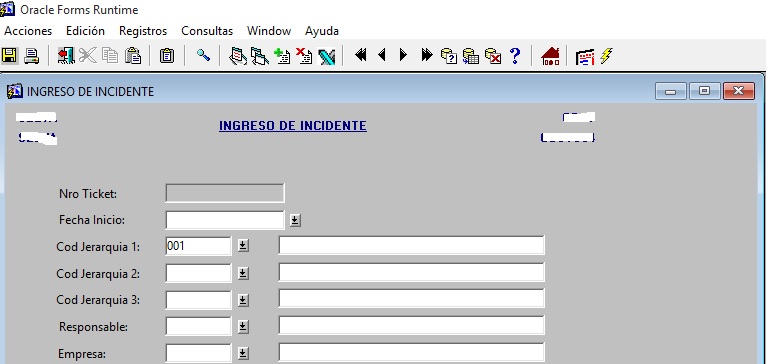
Task: Open the Registros menu
Action: point(143,31)
